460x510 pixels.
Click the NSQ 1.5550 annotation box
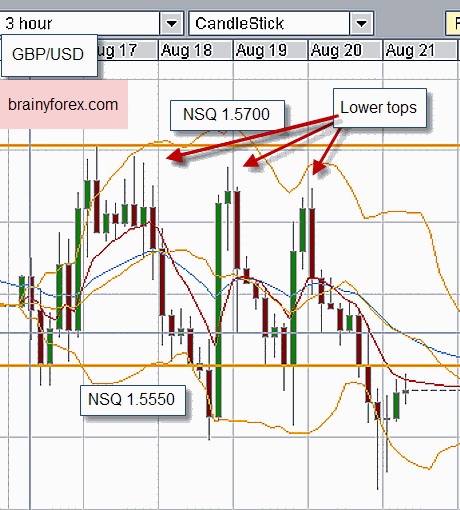[133, 400]
